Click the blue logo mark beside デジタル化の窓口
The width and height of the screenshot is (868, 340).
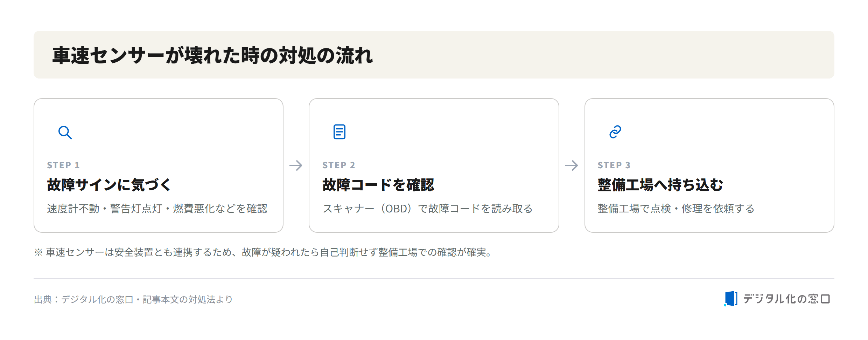coord(731,299)
